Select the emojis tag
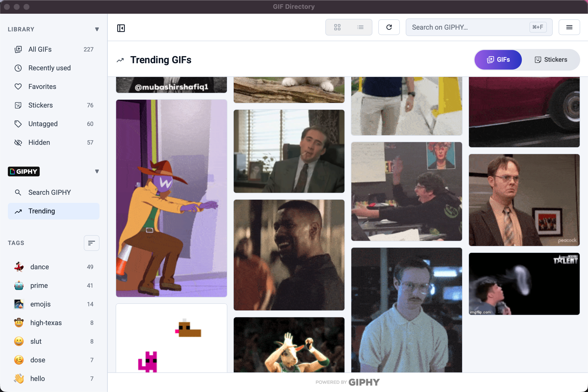The image size is (588, 392). coord(54,304)
